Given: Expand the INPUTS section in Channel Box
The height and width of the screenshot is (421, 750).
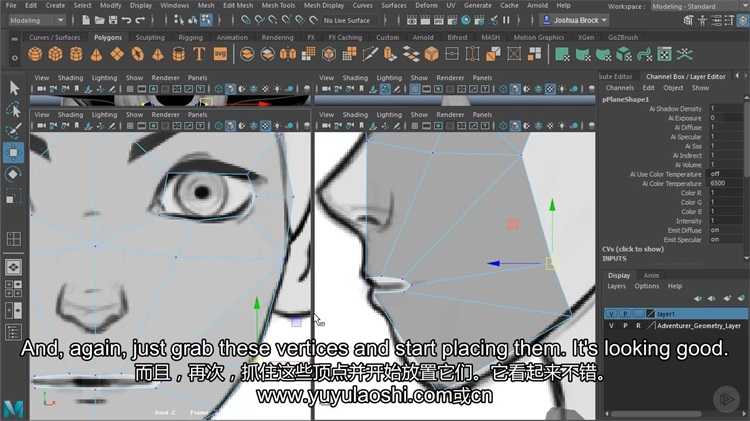Looking at the screenshot, I should (614, 258).
